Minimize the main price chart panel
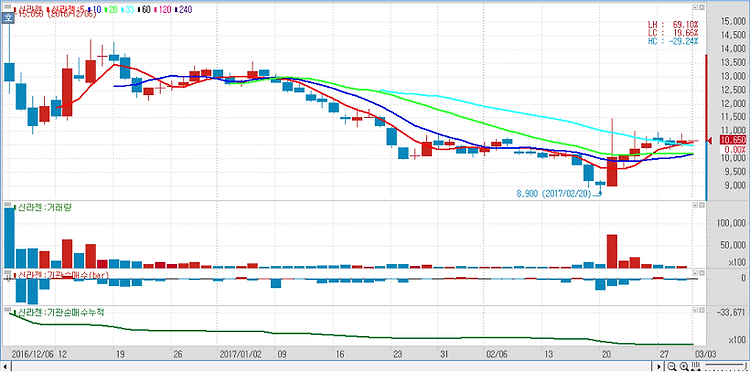This screenshot has width=750, height=372. (x=695, y=7)
